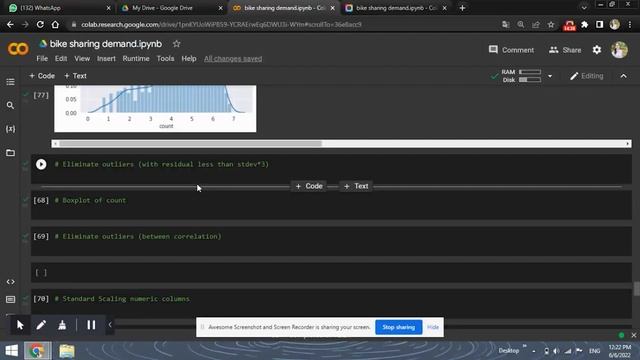
Task: Share the notebook
Action: (565, 50)
